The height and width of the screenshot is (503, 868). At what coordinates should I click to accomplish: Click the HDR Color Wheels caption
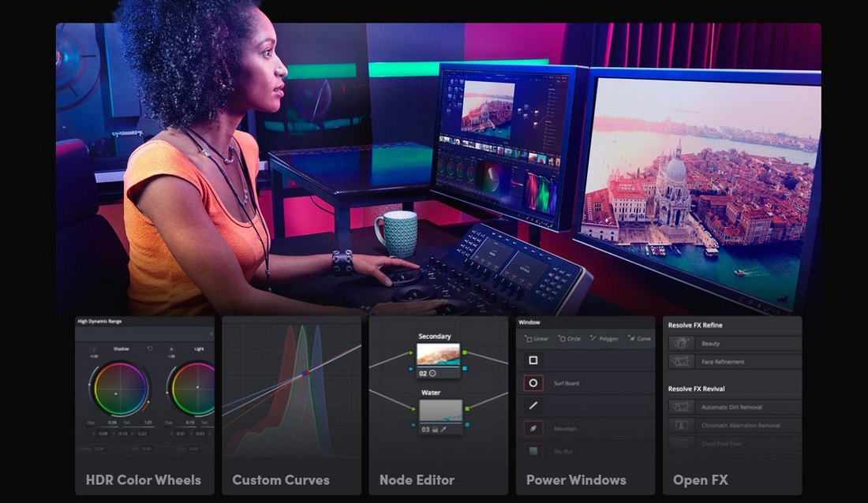click(144, 480)
